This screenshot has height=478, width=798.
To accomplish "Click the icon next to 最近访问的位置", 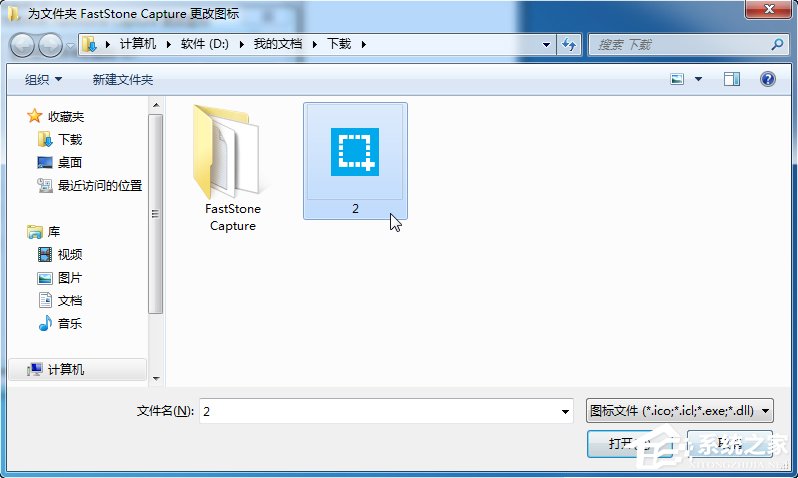I will click(x=45, y=185).
